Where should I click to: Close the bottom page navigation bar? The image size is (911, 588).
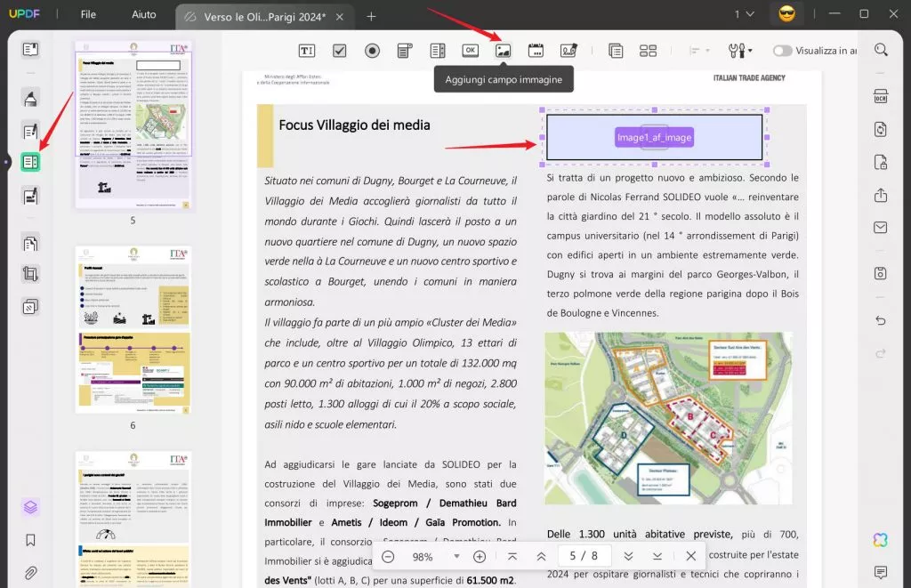pos(690,556)
